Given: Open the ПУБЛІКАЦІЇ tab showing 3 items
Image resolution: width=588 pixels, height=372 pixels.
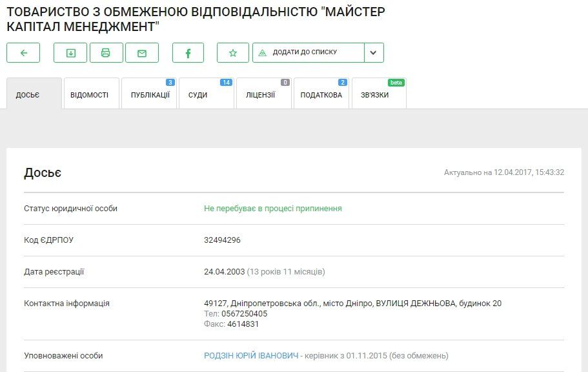Looking at the screenshot, I should pyautogui.click(x=148, y=93).
